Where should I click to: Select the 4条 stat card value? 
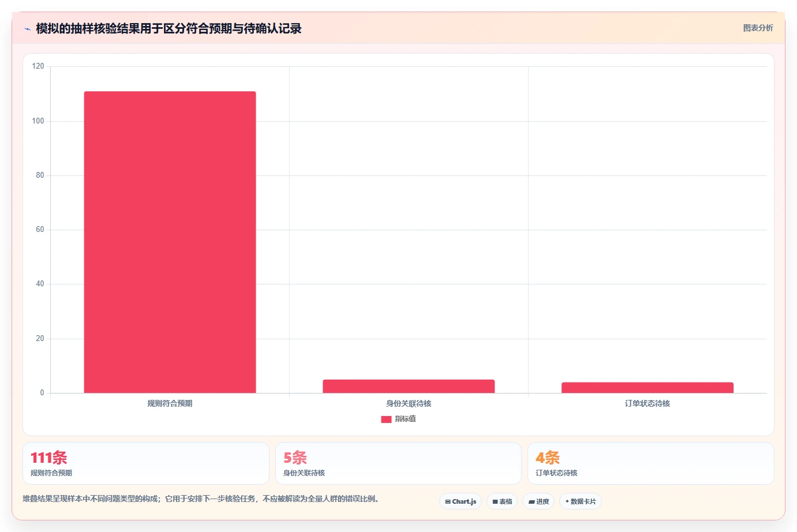[x=548, y=458]
